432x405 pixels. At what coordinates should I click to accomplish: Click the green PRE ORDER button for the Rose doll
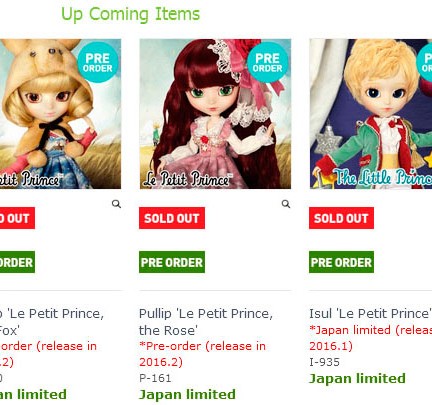[x=172, y=262]
